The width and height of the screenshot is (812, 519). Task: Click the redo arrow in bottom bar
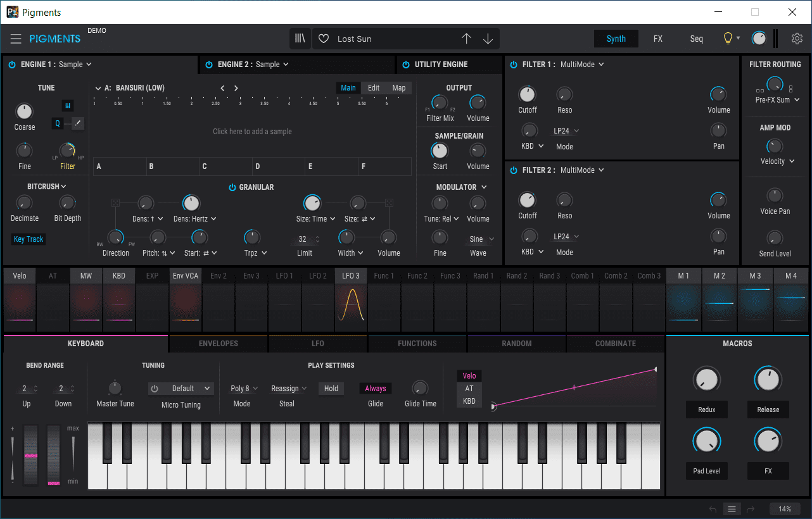(751, 509)
